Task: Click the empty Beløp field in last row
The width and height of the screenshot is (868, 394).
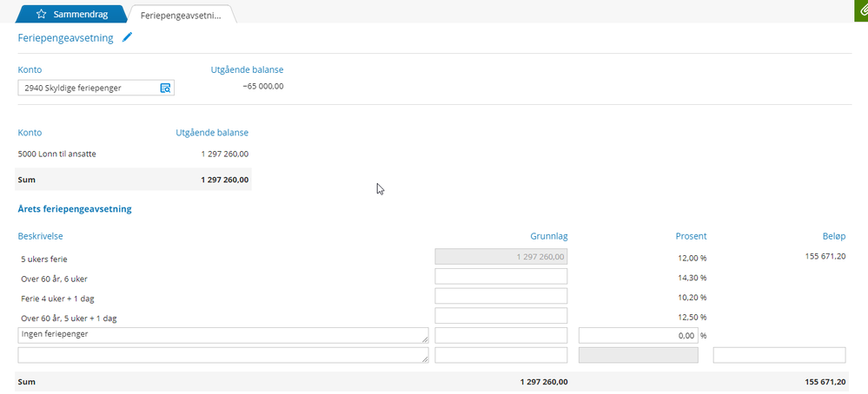Action: tap(779, 355)
